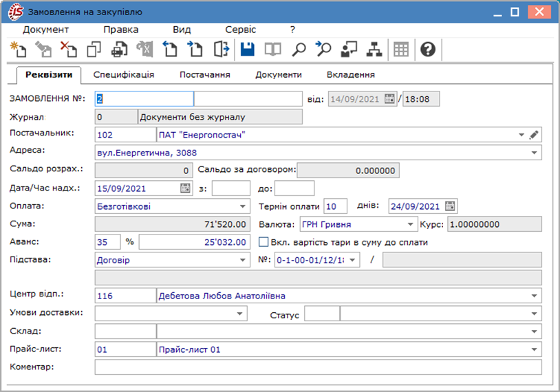Click the Коментар comment field
This screenshot has width=560, height=392.
319,367
